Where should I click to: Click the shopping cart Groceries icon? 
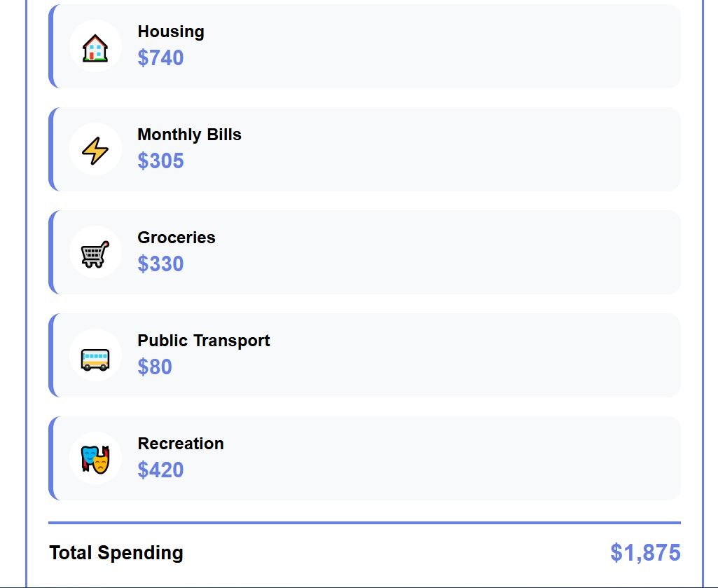coord(95,254)
